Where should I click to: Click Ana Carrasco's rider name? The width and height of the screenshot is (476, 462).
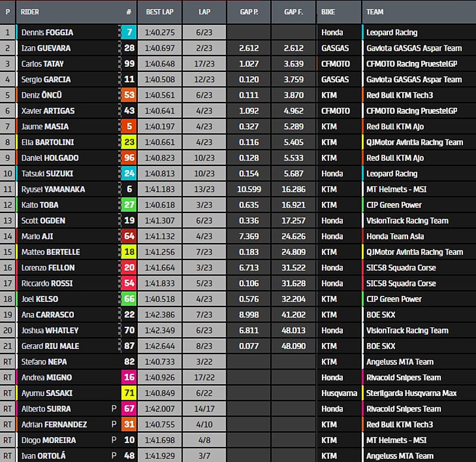(x=46, y=314)
